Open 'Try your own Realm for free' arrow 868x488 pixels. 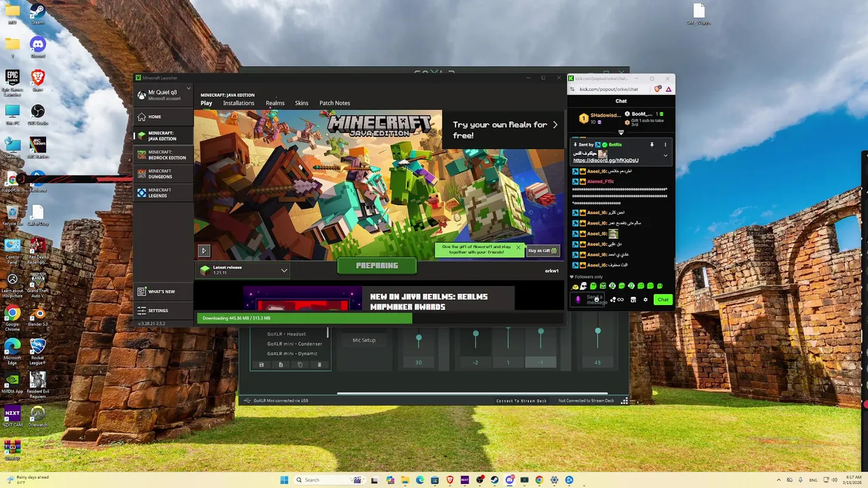tap(555, 125)
